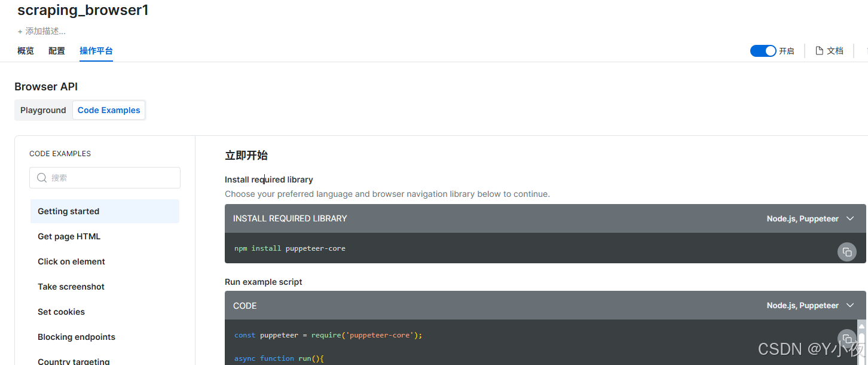Click the Run example script label
The height and width of the screenshot is (365, 868).
coord(264,282)
